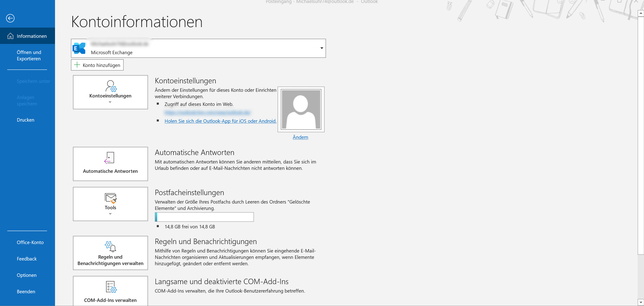The image size is (644, 306).
Task: Click the vertical scrollbar down arrow
Action: point(641,302)
